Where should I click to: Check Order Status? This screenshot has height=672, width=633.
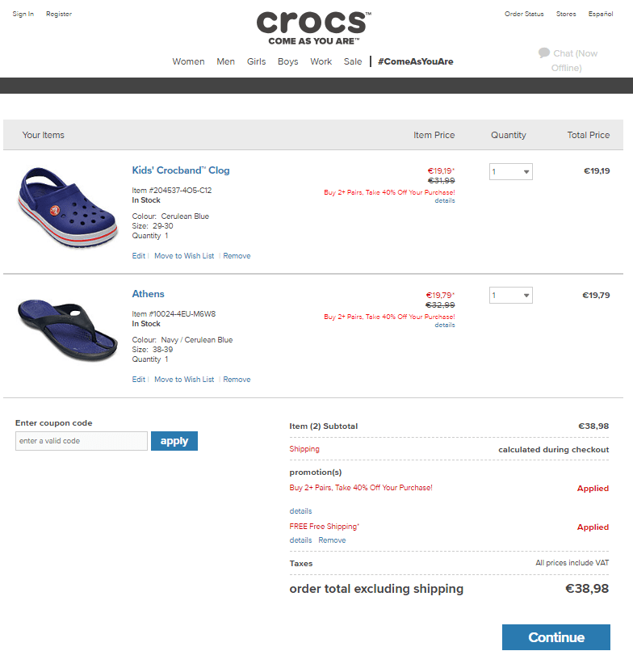click(x=524, y=15)
